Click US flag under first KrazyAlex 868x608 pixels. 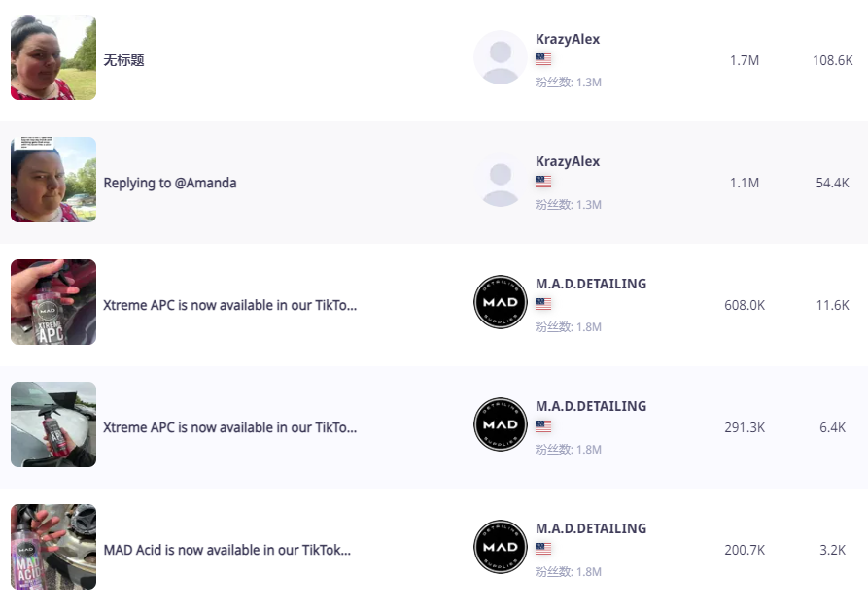pyautogui.click(x=543, y=58)
